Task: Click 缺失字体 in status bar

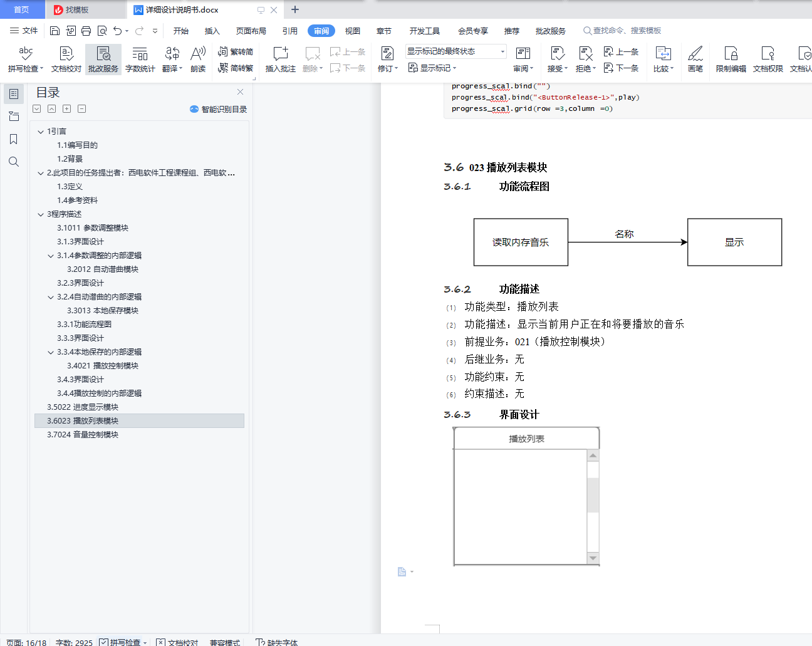Action: tap(277, 642)
